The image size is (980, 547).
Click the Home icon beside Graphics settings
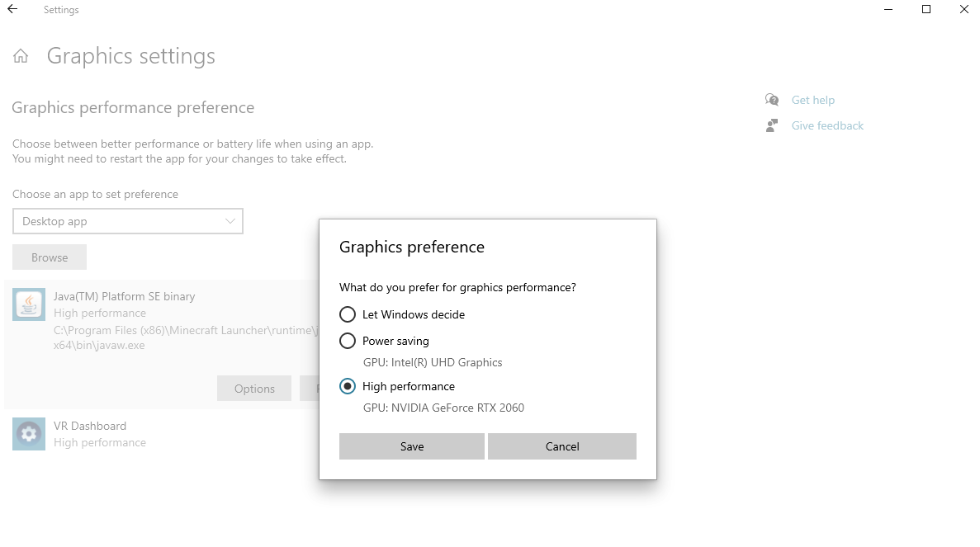pos(21,56)
